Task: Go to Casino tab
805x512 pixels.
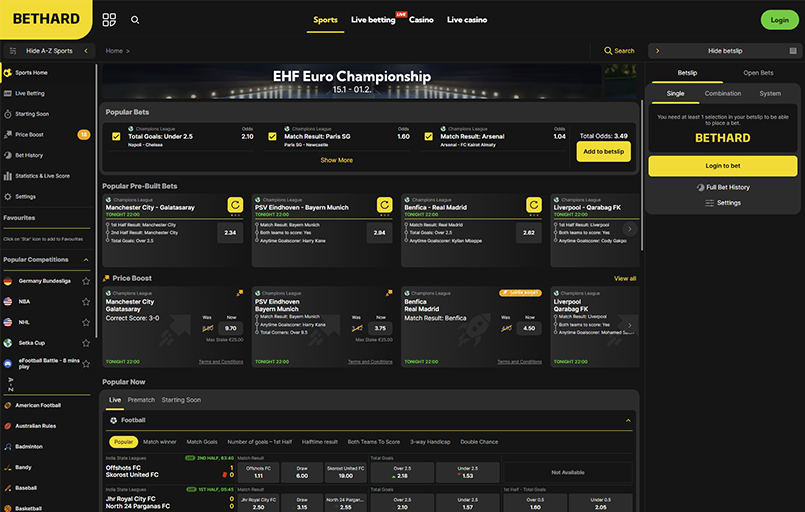Action: pyautogui.click(x=421, y=20)
